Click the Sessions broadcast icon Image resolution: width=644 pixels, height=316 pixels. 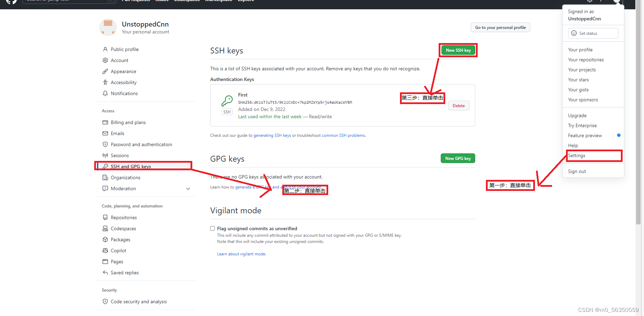pyautogui.click(x=105, y=155)
